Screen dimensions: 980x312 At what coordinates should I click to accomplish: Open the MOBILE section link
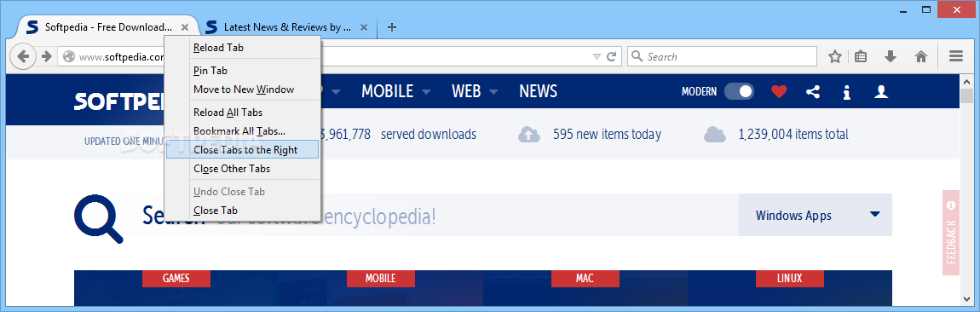(388, 91)
